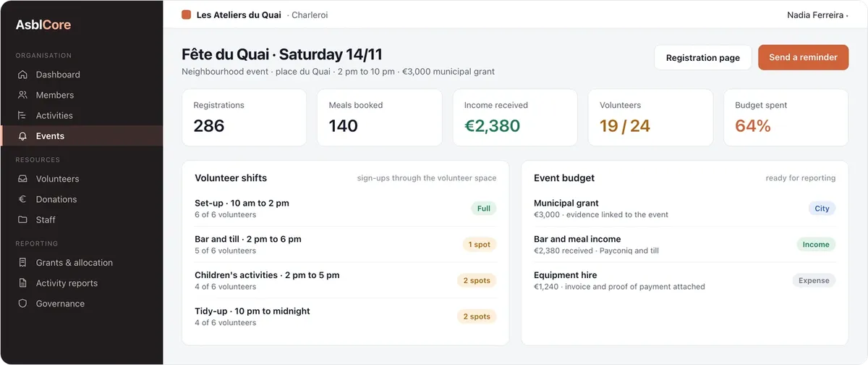
Task: Select the Events menu label
Action: (50, 136)
